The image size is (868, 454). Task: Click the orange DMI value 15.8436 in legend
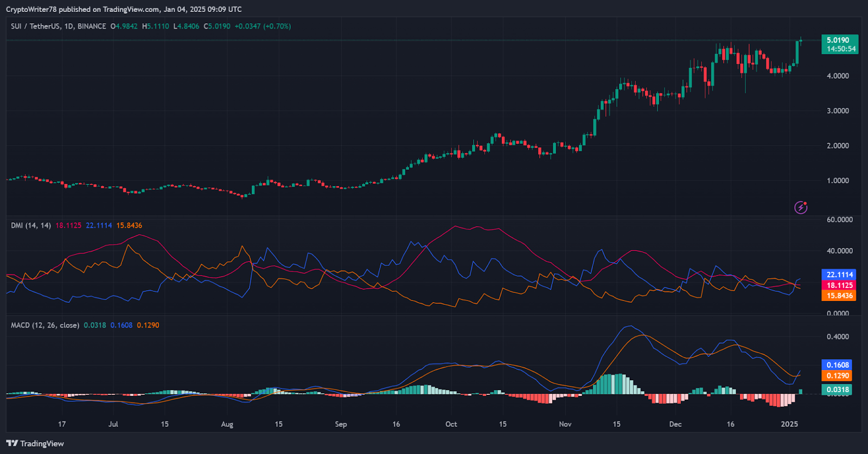click(129, 226)
